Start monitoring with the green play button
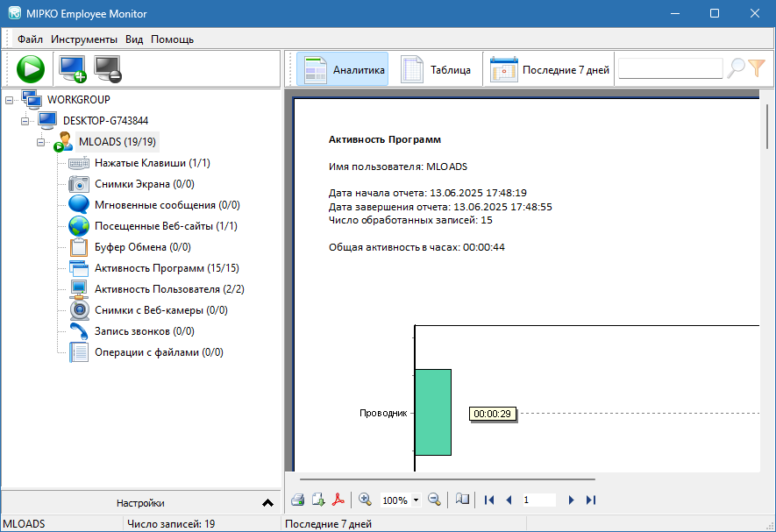Viewport: 776px width, 532px height. tap(31, 68)
